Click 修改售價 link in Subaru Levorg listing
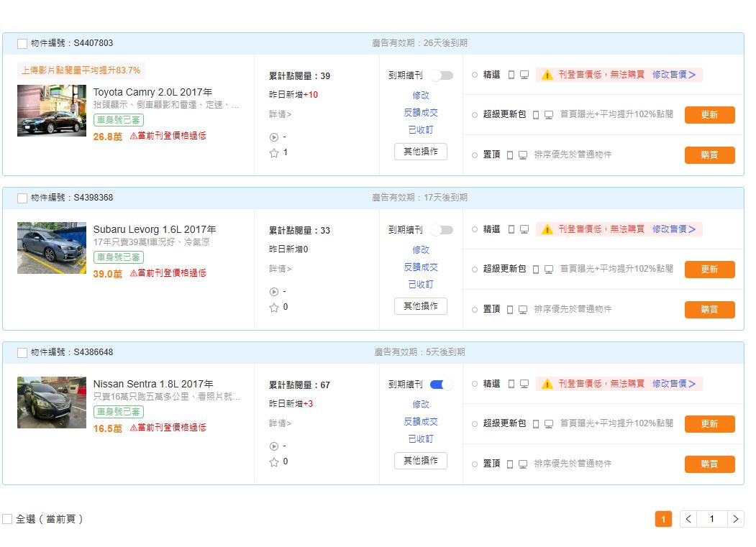Viewport: 756px width, 547px height. (x=673, y=229)
